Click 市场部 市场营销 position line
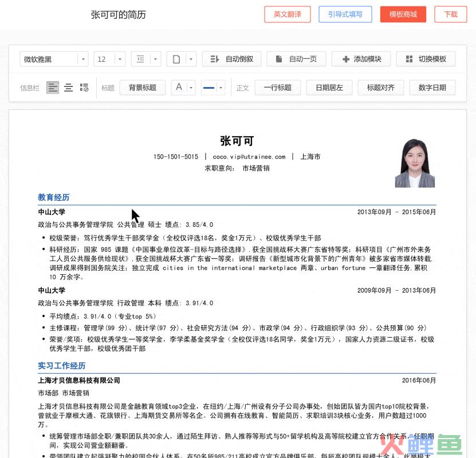This screenshot has height=458, width=476. pos(64,393)
